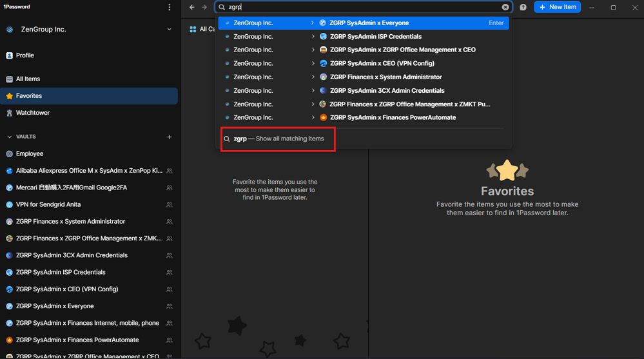
Task: Click the All Items list icon
Action: pyautogui.click(x=10, y=79)
